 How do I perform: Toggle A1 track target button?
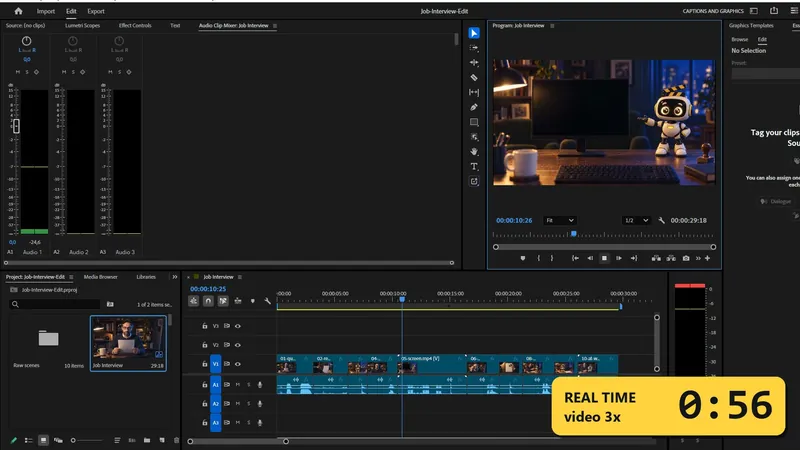click(x=215, y=385)
